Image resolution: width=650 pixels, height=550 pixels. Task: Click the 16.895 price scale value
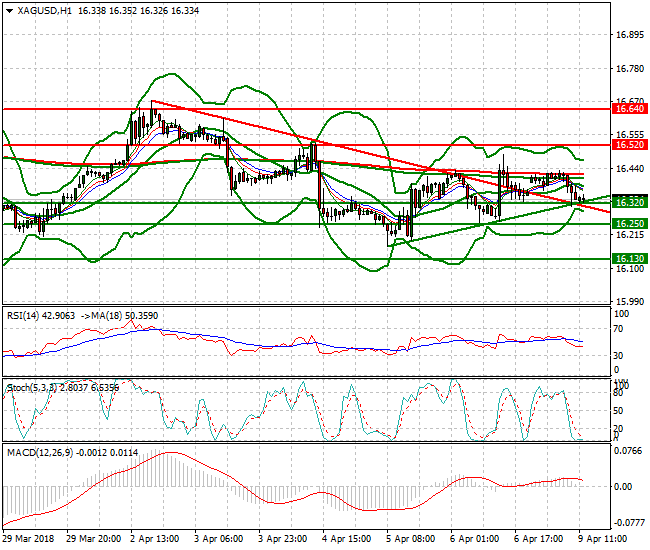point(630,35)
